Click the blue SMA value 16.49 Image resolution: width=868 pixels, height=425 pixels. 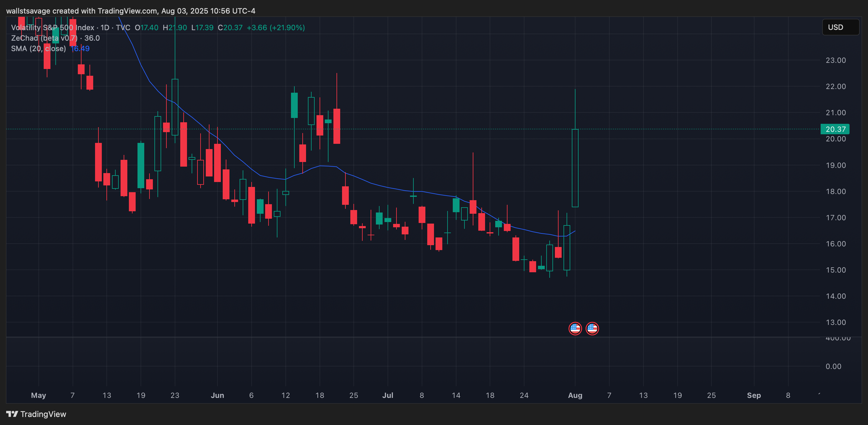pos(80,49)
